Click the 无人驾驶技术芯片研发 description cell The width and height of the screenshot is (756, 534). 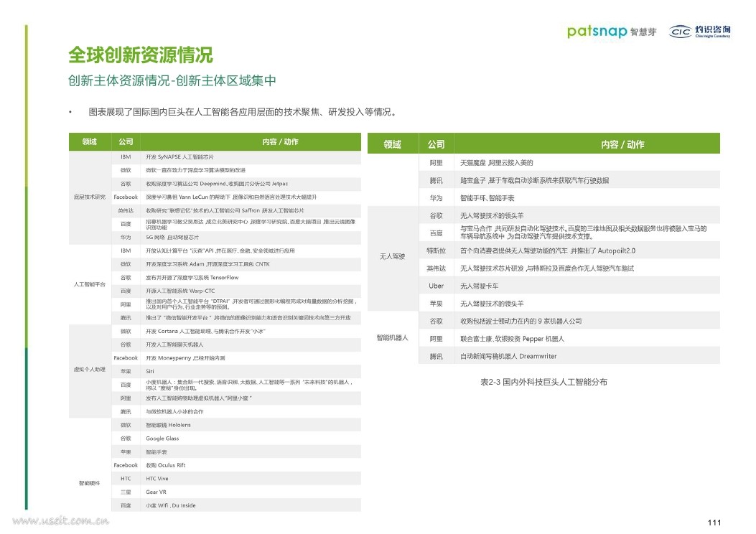click(587, 268)
